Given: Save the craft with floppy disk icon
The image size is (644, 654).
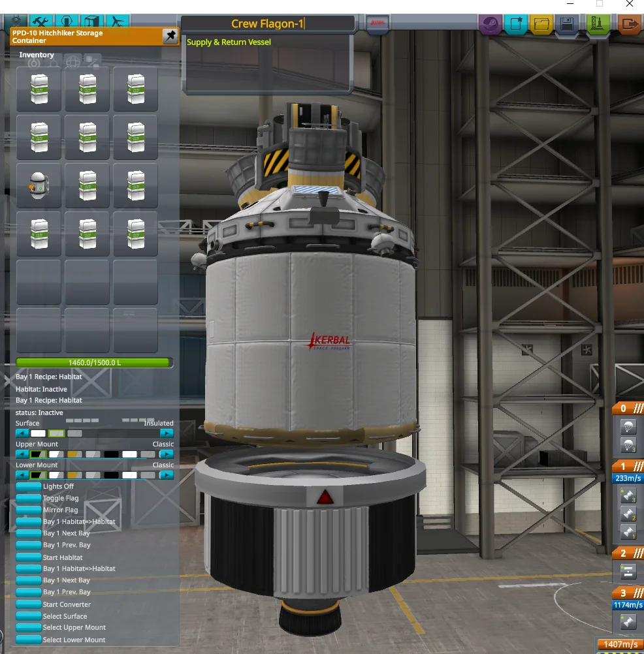Looking at the screenshot, I should [x=567, y=23].
